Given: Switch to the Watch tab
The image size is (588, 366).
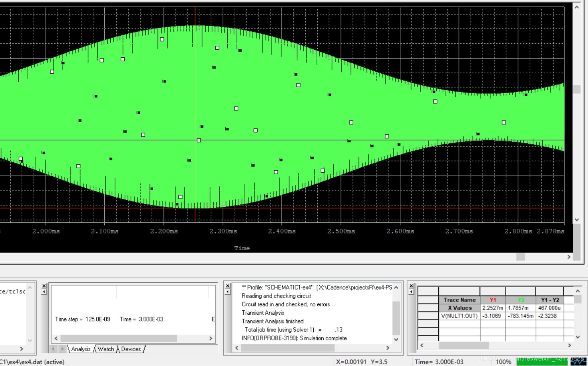Looking at the screenshot, I should pos(106,349).
